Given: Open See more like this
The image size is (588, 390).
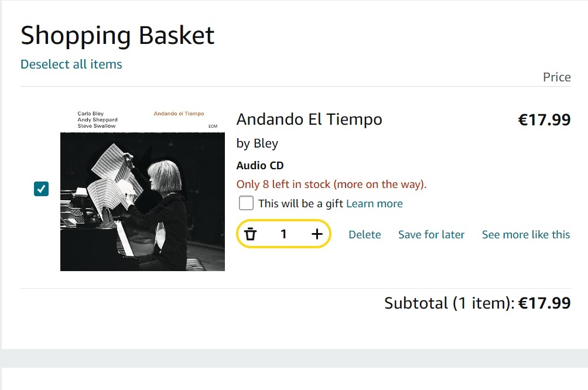Looking at the screenshot, I should (x=525, y=235).
